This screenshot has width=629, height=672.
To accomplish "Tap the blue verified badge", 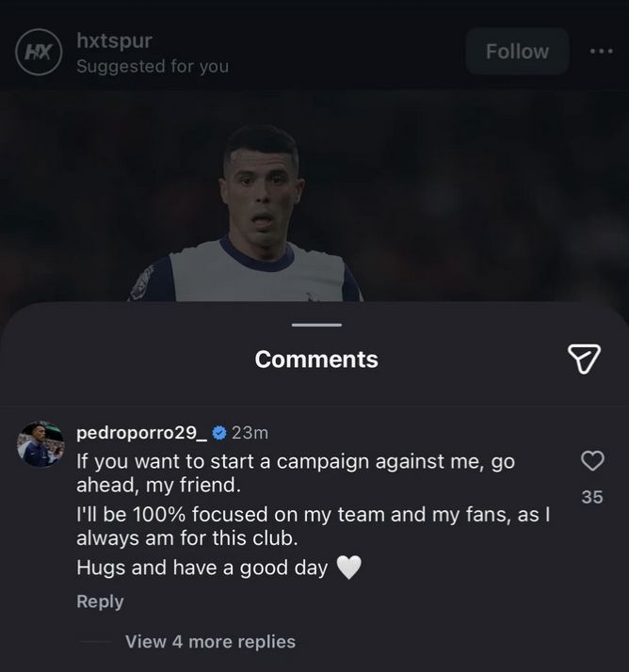I will [218, 433].
